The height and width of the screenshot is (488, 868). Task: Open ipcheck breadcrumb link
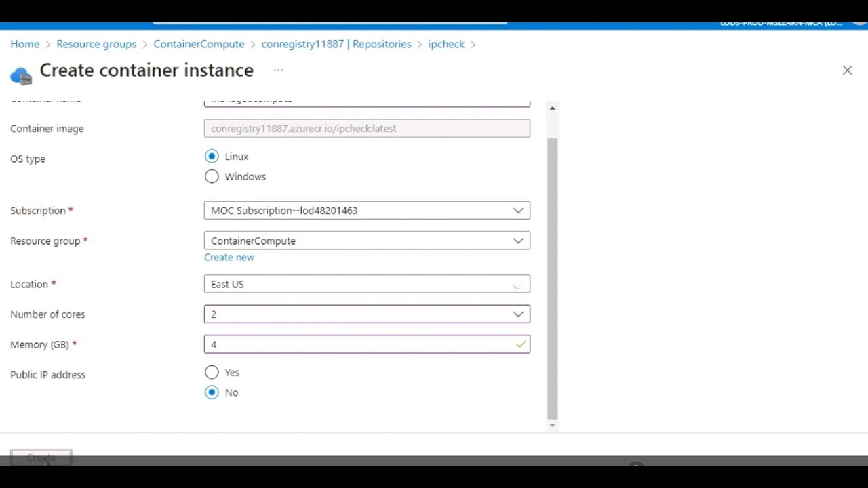446,44
